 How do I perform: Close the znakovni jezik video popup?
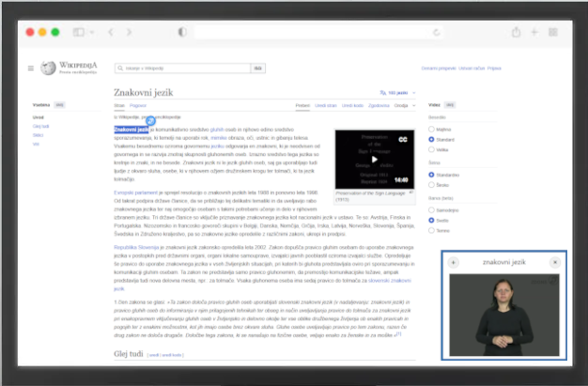pos(554,262)
